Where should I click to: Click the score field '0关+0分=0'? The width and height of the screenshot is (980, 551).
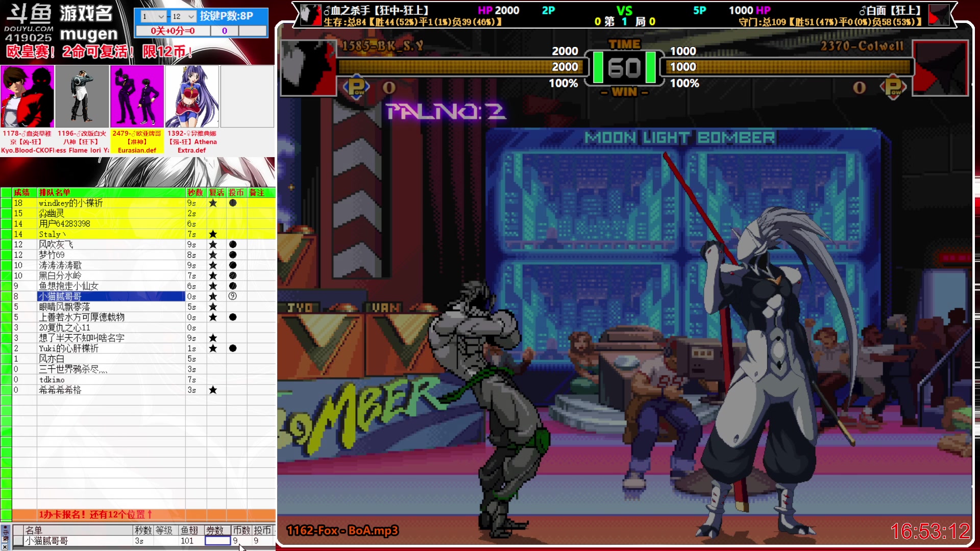173,31
